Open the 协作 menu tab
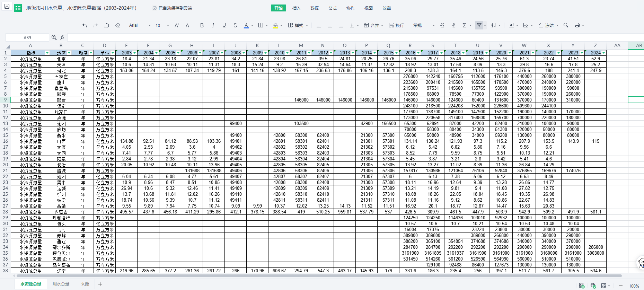Screen dimensions: 644x290 [351, 8]
